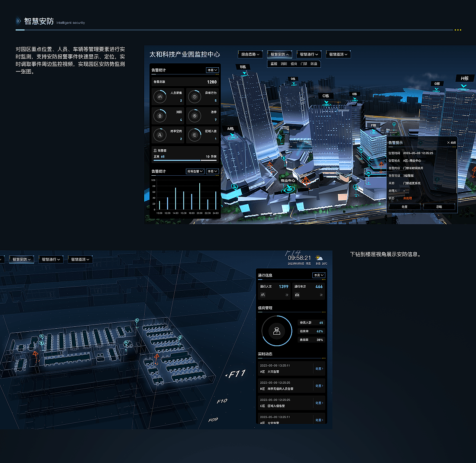The image size is (476, 463).
Task: Open 智慧安防 dropdown in floor-view screenshot
Action: (22, 259)
